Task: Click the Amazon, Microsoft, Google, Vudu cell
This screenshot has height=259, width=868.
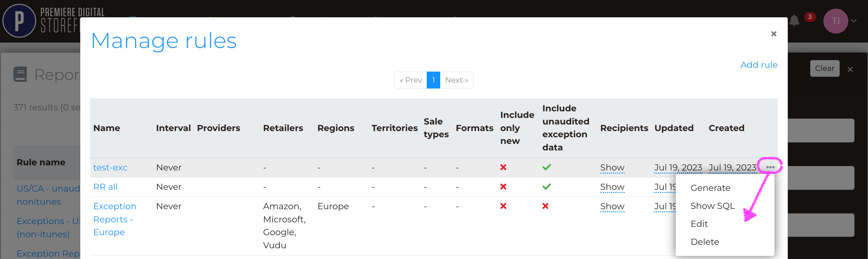Action: [x=284, y=226]
